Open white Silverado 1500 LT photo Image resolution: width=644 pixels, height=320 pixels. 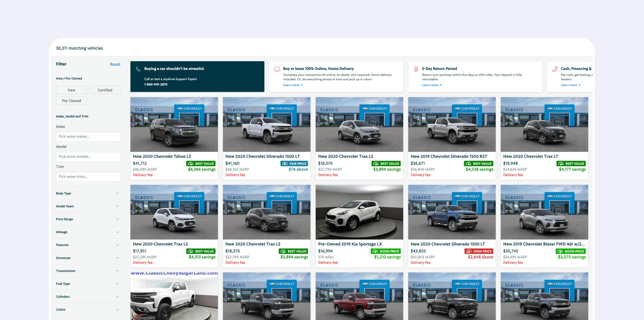click(x=267, y=125)
